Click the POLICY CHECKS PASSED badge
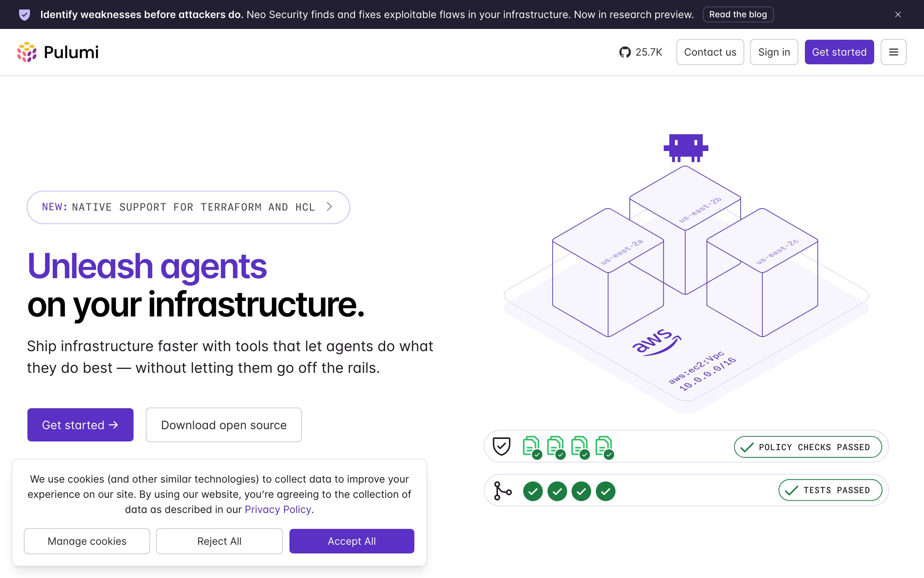 tap(808, 447)
